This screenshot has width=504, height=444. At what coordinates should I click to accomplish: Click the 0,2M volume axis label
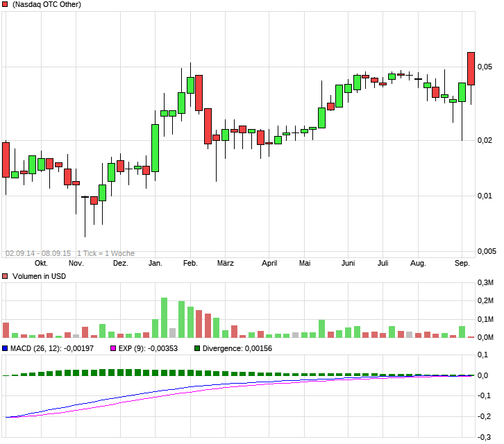click(485, 300)
